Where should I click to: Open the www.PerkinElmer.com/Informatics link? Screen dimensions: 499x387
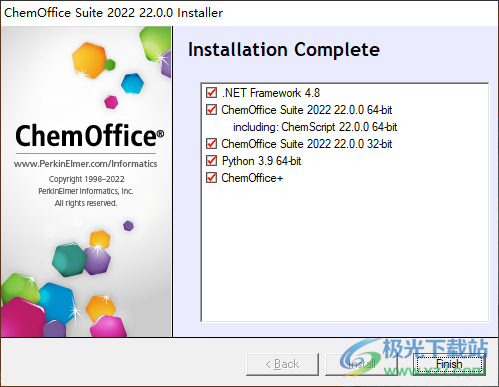coord(85,164)
